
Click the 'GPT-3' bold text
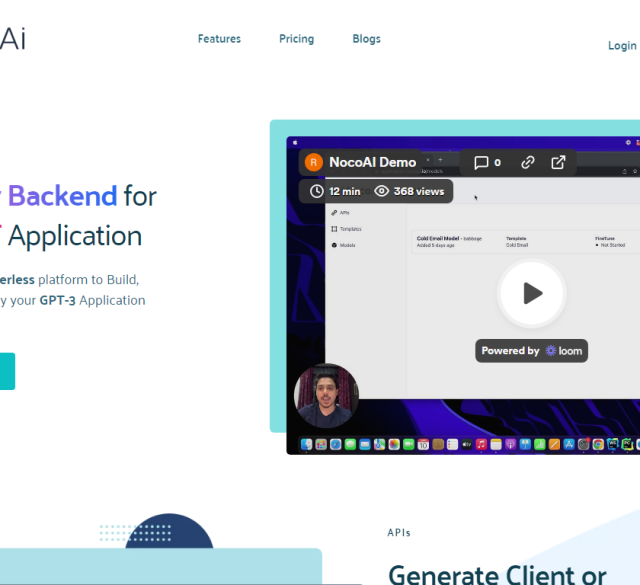tap(58, 301)
